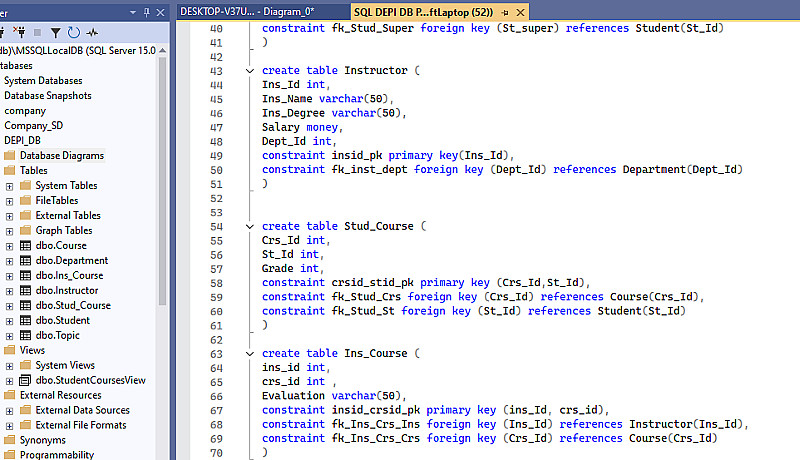Click the Tables folder icon
Viewport: 800px width, 460px height.
coord(10,170)
